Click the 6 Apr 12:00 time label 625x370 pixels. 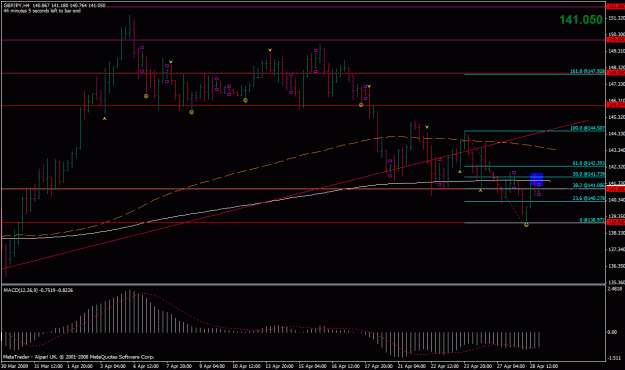tap(147, 366)
